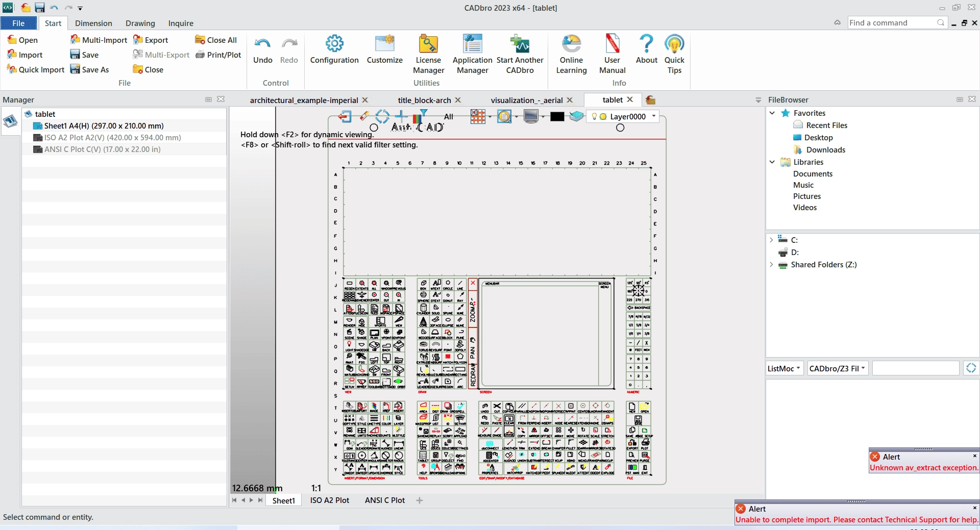Select ISO A2 Plot A2(V) in Manager tree
Screen dimensions: 980x530
pyautogui.click(x=113, y=137)
